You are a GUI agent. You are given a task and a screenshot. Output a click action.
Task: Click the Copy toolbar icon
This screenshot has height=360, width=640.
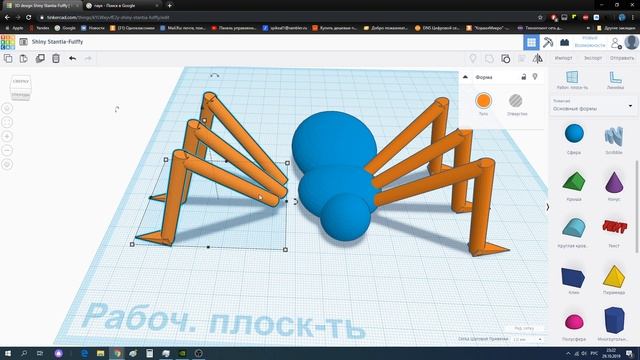(x=8, y=58)
